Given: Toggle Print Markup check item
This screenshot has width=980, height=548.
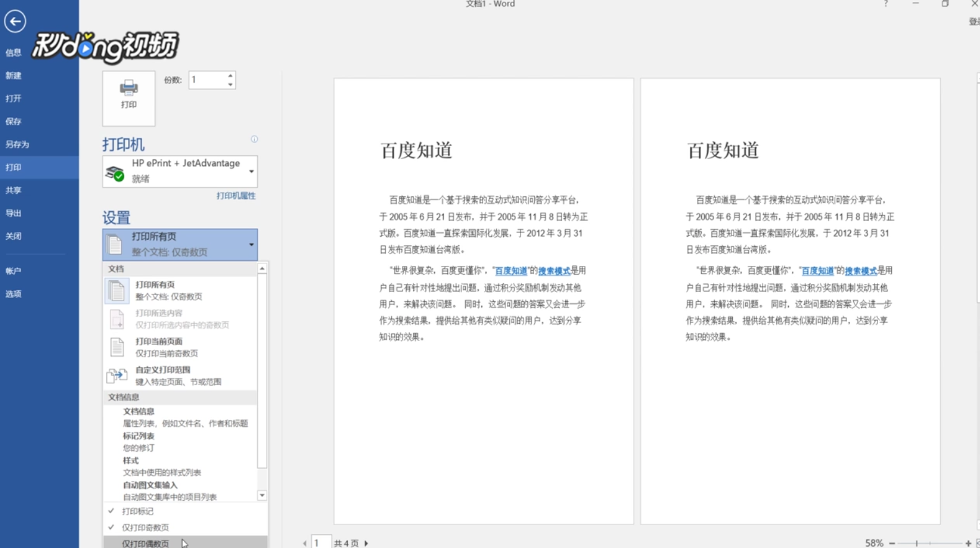Looking at the screenshot, I should tap(185, 511).
